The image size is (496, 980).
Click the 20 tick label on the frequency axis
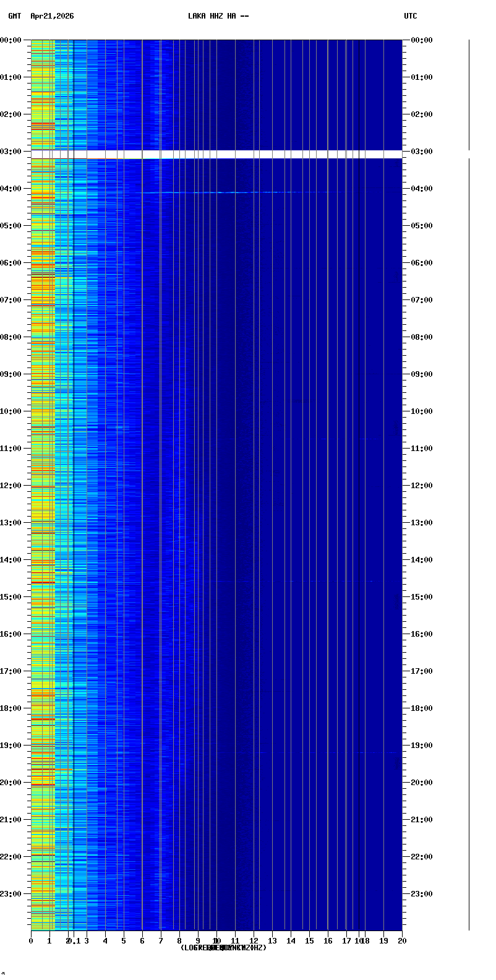click(x=402, y=941)
